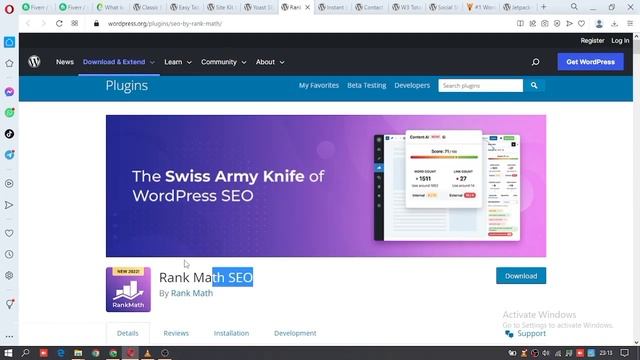Click the Rank Math plugin banner image
This screenshot has width=640, height=360.
tap(326, 186)
